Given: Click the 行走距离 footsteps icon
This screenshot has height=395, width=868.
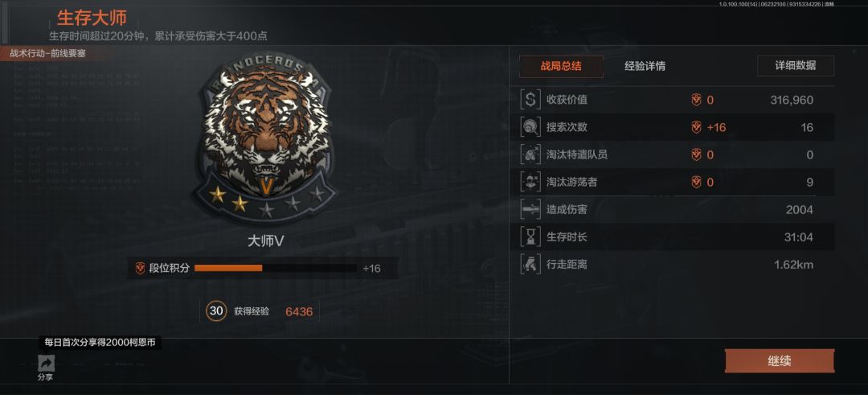Looking at the screenshot, I should click(530, 264).
